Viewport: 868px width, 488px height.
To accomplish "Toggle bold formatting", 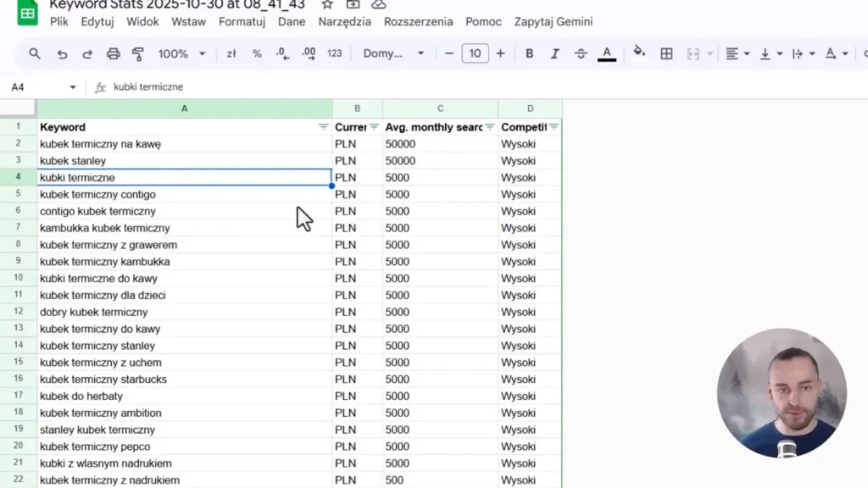I will point(529,53).
